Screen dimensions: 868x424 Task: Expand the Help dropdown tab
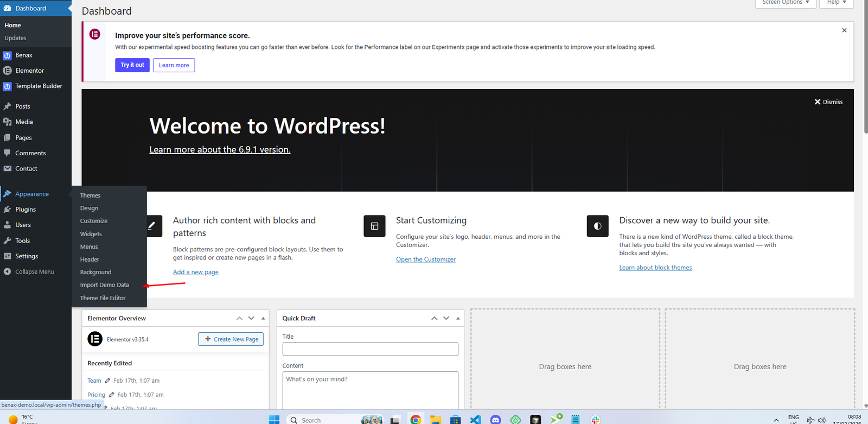(836, 3)
